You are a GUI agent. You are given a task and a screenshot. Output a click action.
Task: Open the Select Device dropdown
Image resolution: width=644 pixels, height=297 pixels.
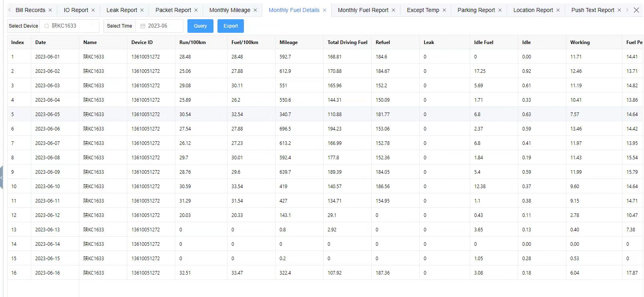(x=69, y=26)
